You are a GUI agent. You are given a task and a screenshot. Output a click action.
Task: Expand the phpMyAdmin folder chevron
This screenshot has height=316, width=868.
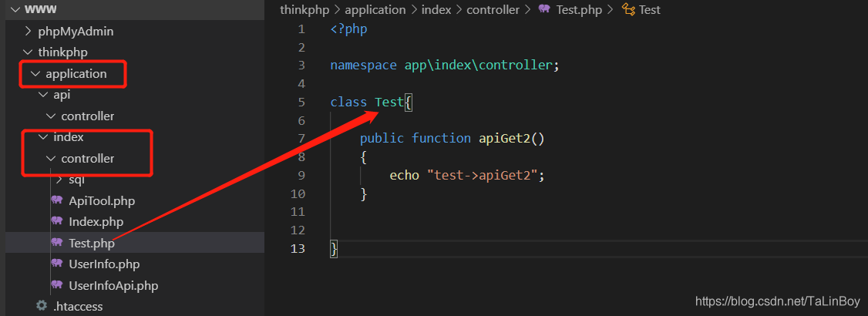(x=29, y=32)
